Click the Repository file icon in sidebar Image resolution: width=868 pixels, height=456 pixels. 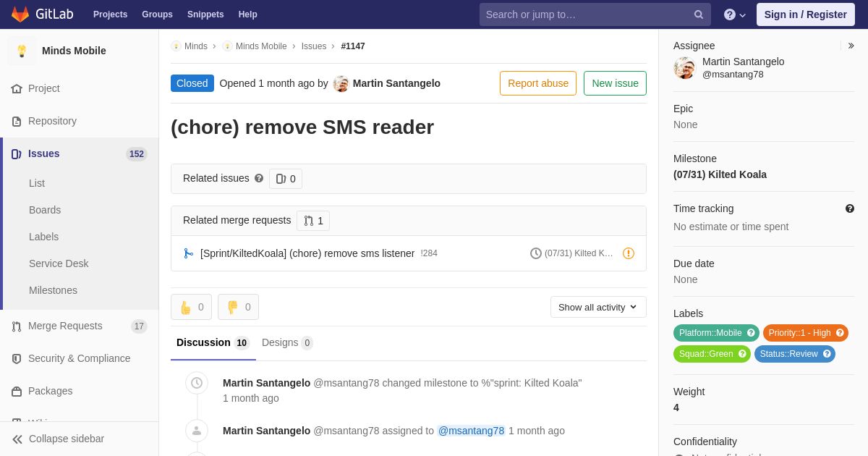pyautogui.click(x=17, y=121)
